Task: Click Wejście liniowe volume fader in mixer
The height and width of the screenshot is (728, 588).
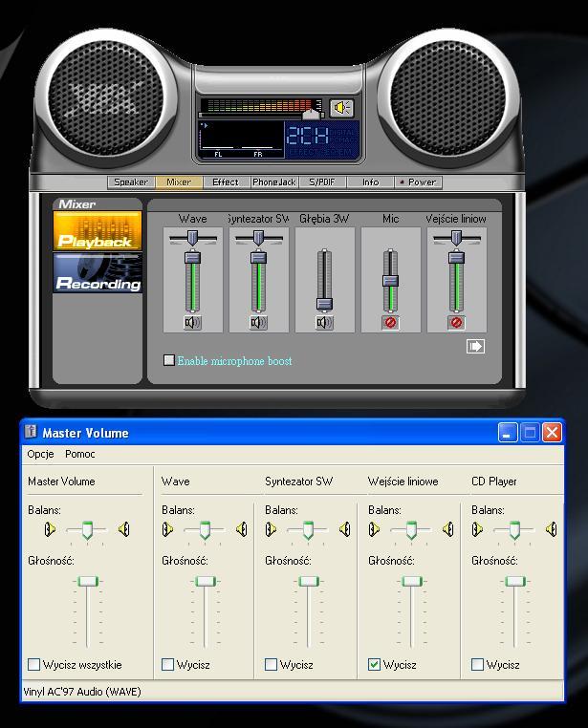Action: click(x=456, y=258)
